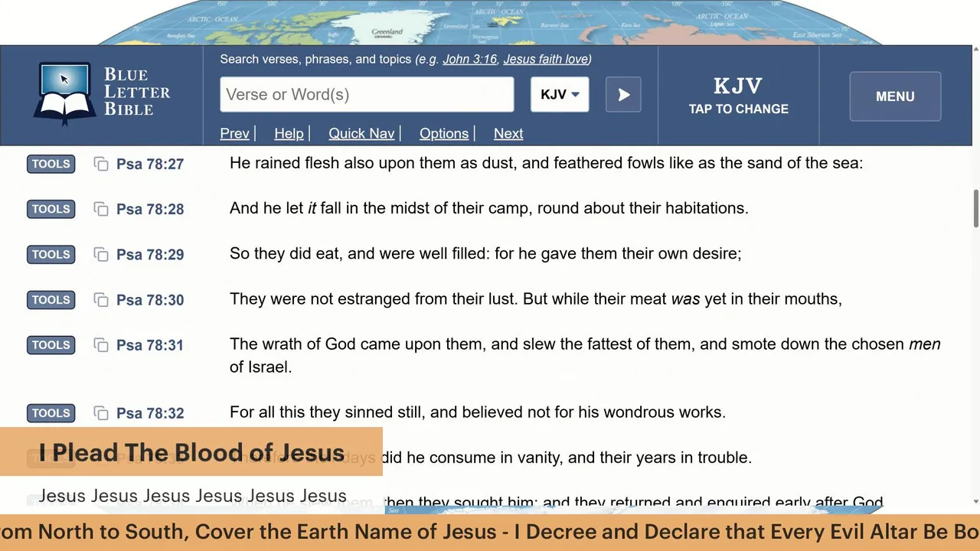Open TOOLS for Psa 78:27
This screenshot has height=551, width=980.
[51, 164]
